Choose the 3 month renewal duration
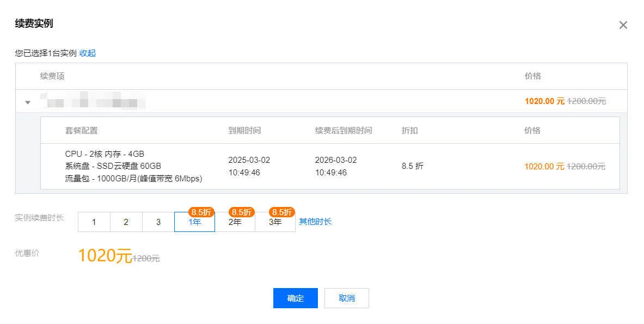Viewport: 644px width, 324px height. (158, 222)
